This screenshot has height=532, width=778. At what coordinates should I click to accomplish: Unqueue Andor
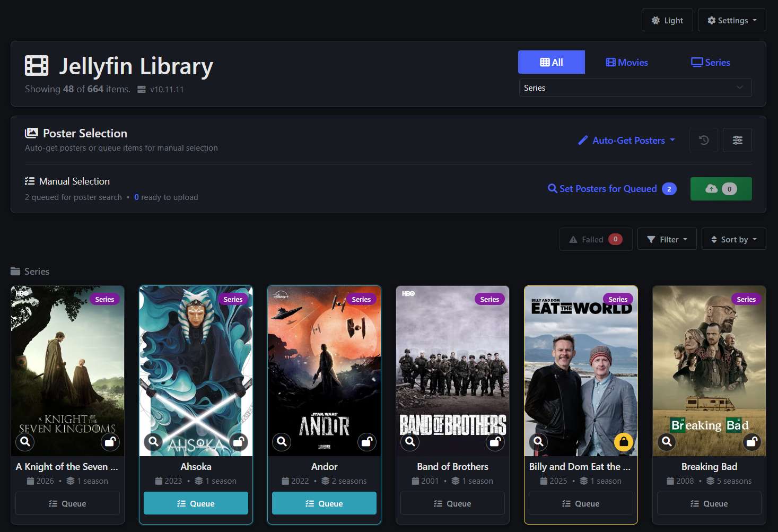click(x=324, y=503)
